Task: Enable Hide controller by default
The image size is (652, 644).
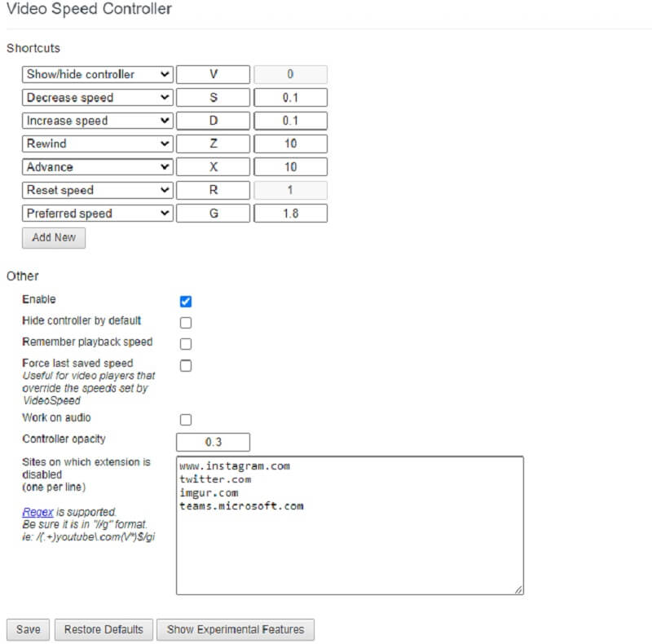Action: point(186,322)
